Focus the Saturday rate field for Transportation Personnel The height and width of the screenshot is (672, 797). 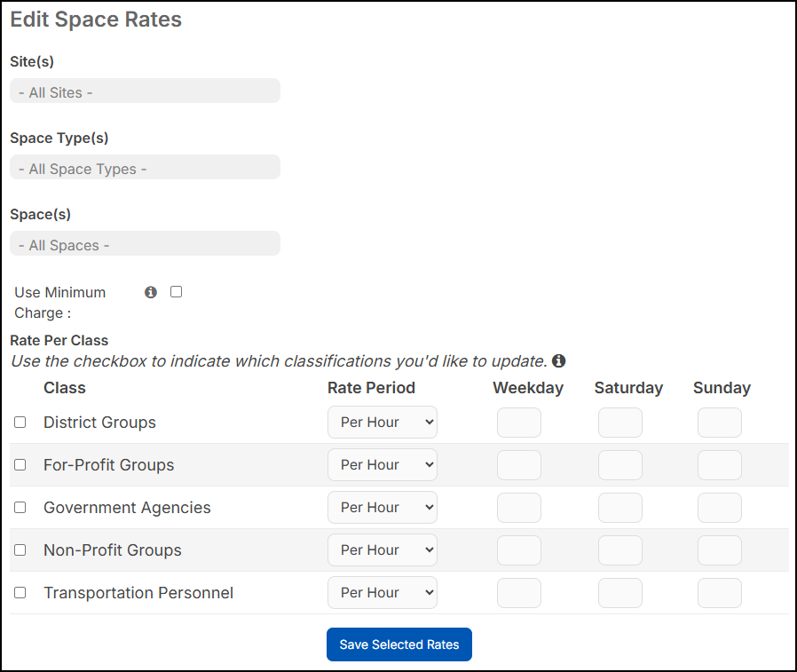pyautogui.click(x=620, y=593)
